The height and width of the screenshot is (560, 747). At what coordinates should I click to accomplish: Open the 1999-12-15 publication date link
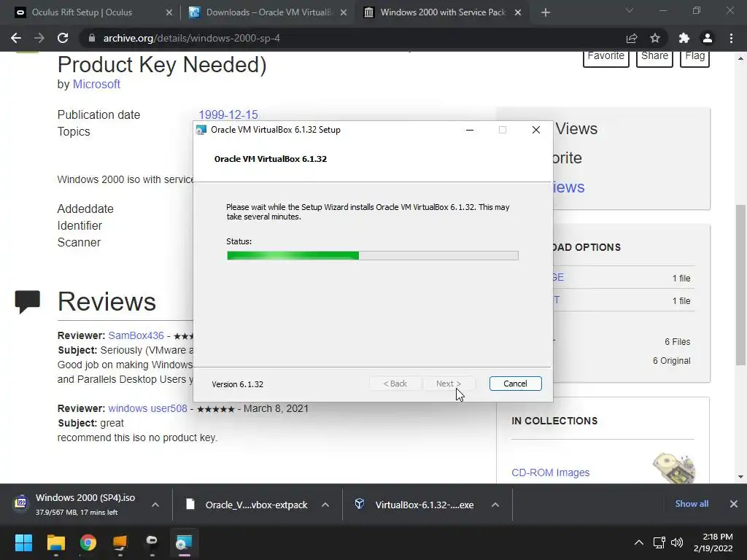click(x=228, y=114)
